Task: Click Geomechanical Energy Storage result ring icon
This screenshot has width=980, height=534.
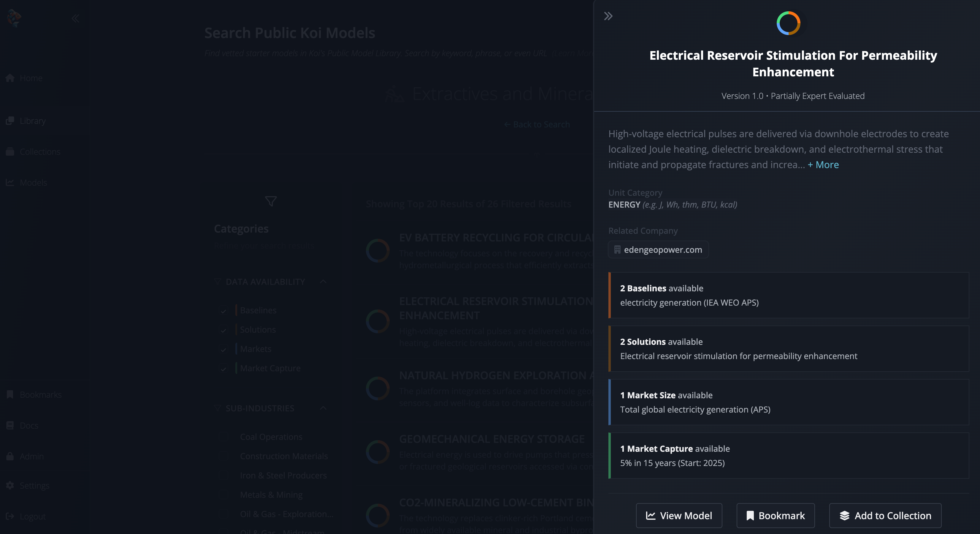Action: pyautogui.click(x=378, y=452)
